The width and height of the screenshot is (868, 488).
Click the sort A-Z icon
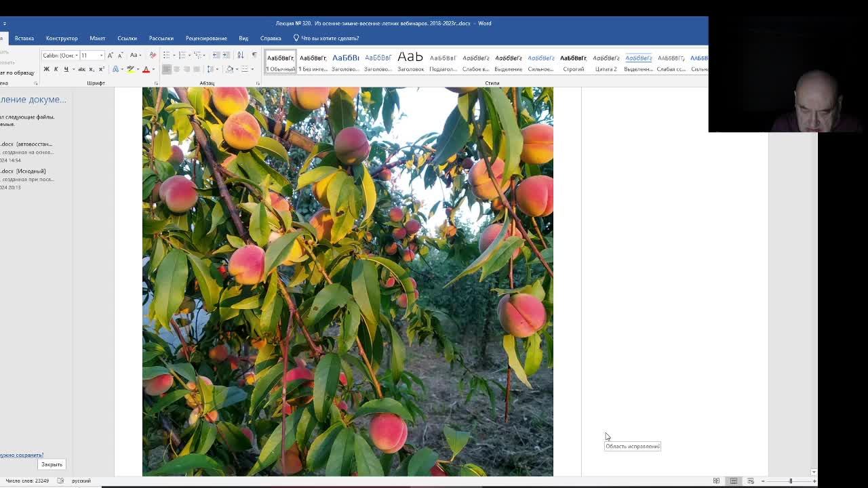[240, 55]
